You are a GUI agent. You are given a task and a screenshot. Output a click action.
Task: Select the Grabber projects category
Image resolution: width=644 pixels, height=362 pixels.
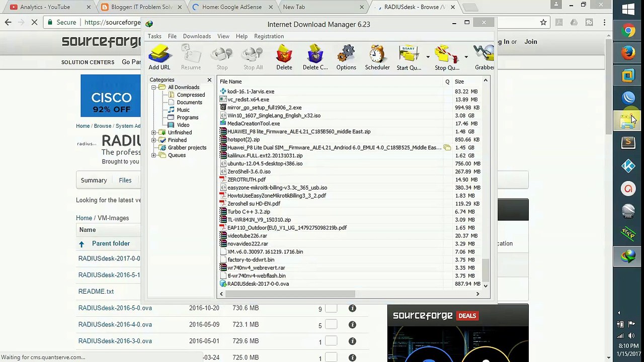[187, 148]
